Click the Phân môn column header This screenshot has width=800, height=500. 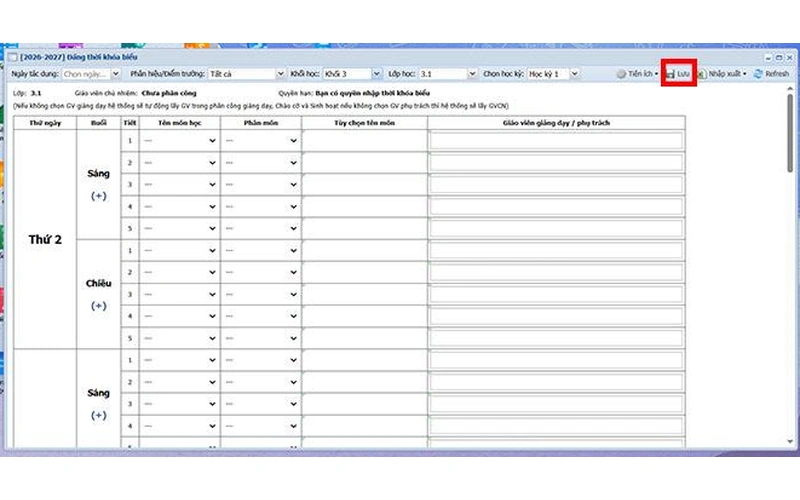261,123
